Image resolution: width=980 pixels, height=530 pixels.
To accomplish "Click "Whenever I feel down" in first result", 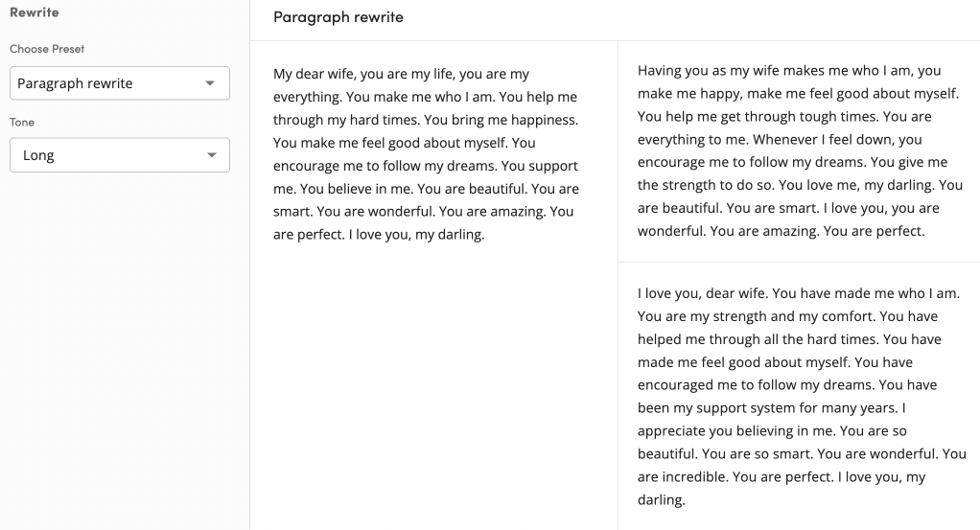I will [821, 139].
